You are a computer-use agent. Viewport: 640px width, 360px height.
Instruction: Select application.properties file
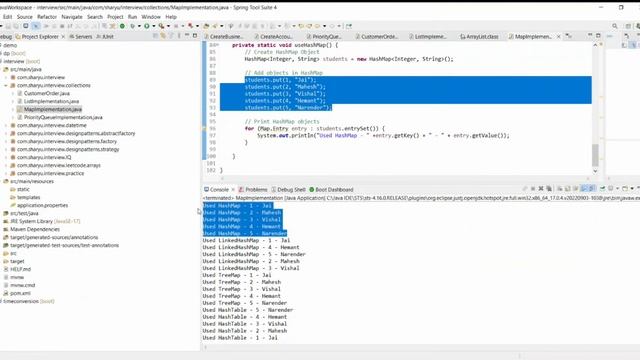42,205
